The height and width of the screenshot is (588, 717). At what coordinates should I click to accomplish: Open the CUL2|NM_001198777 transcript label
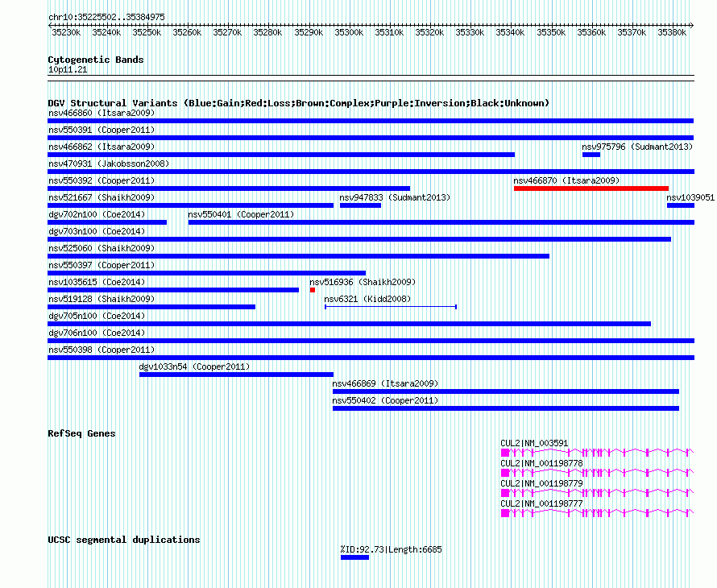(x=541, y=503)
